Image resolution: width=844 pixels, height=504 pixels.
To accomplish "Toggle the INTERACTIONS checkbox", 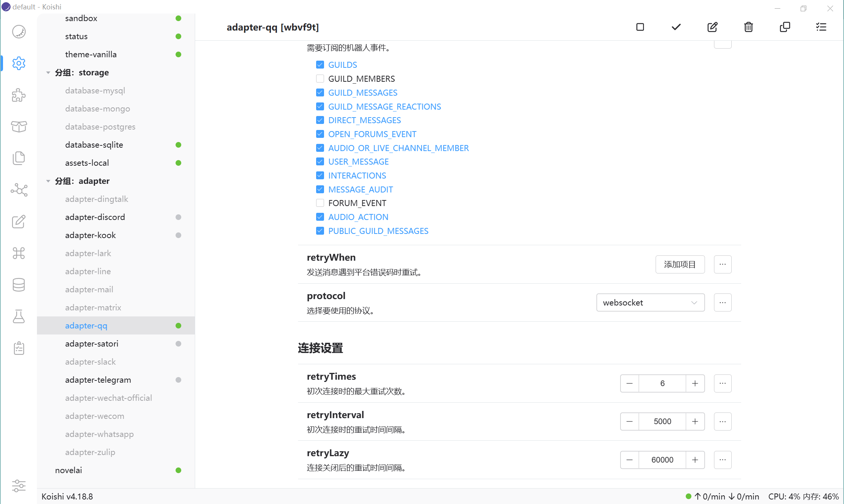I will pyautogui.click(x=320, y=176).
